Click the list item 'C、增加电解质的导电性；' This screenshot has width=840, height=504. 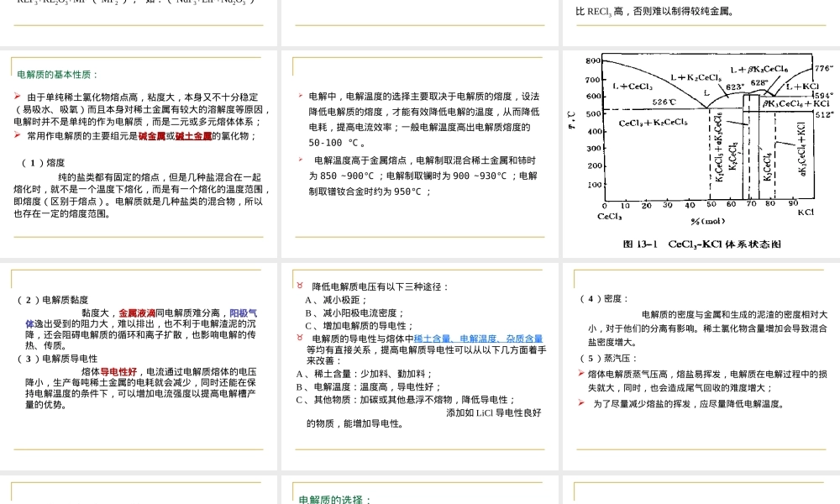[359, 326]
